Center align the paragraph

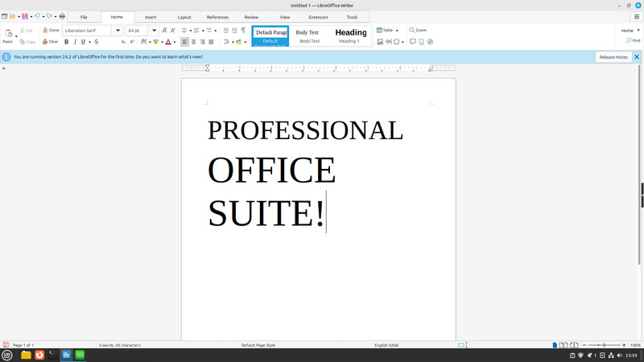(193, 42)
